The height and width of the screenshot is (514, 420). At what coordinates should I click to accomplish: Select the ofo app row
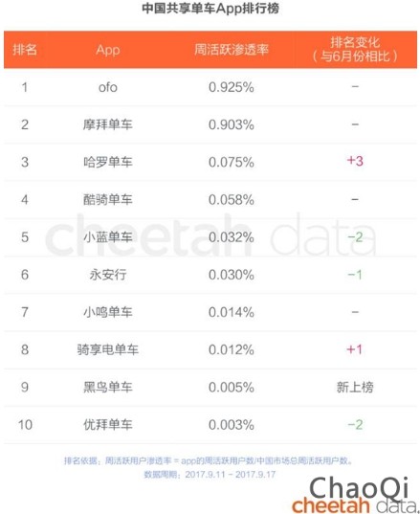210,87
